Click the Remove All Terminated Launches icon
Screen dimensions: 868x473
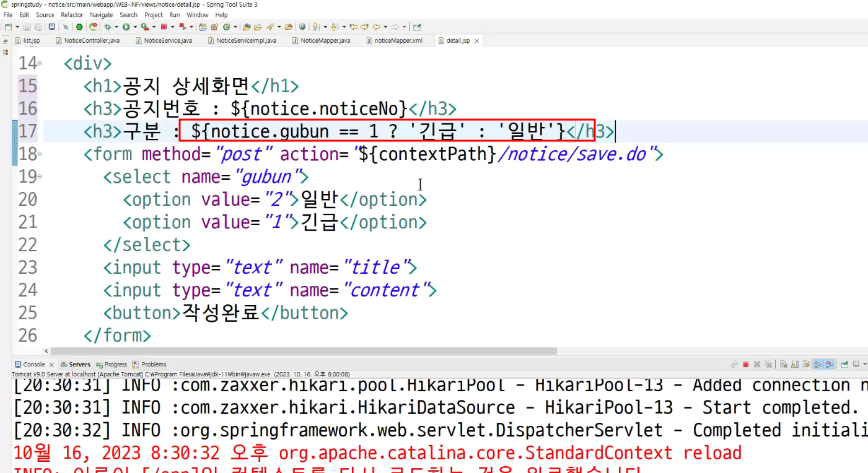[768, 365]
